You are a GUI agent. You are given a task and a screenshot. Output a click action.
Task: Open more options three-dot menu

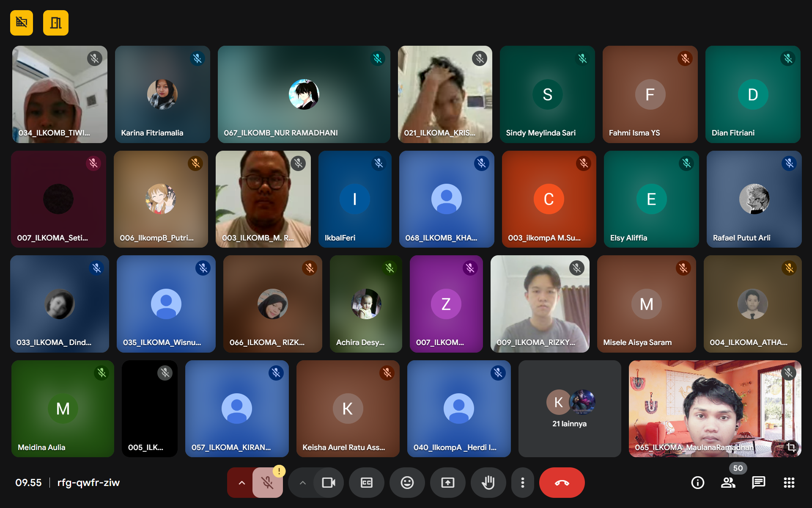click(x=523, y=483)
